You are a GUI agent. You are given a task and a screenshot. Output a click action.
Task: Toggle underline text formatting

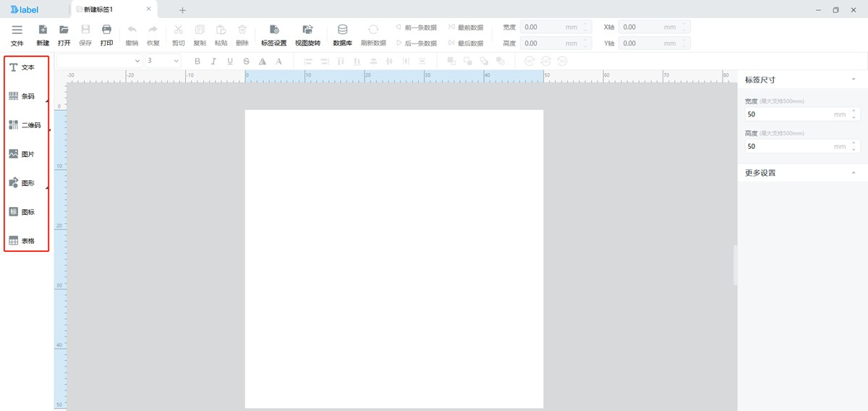(230, 62)
